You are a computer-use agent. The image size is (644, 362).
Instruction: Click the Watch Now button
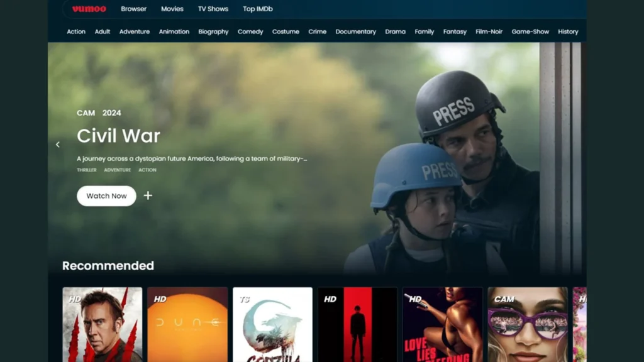coord(106,195)
